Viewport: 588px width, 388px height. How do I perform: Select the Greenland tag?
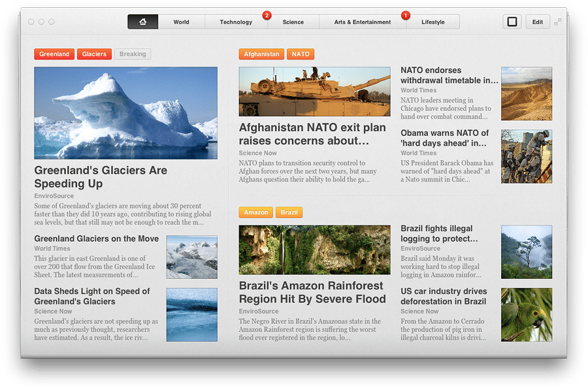coord(54,54)
